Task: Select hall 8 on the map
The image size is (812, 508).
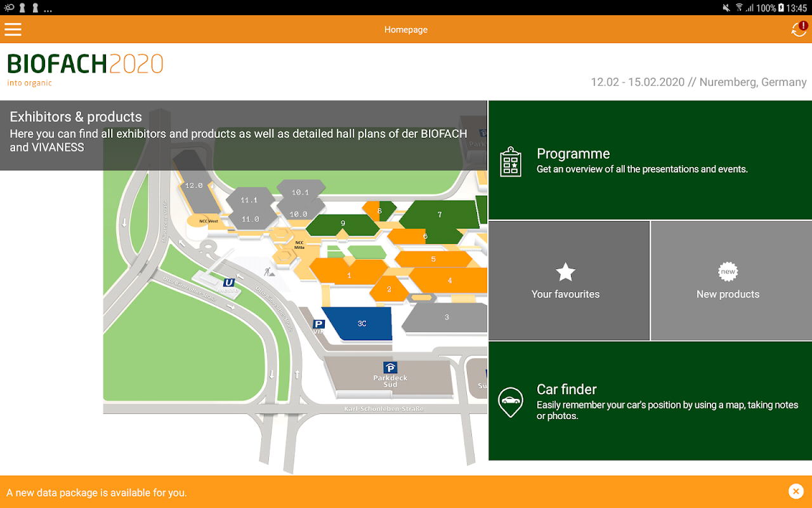Action: coord(379,211)
